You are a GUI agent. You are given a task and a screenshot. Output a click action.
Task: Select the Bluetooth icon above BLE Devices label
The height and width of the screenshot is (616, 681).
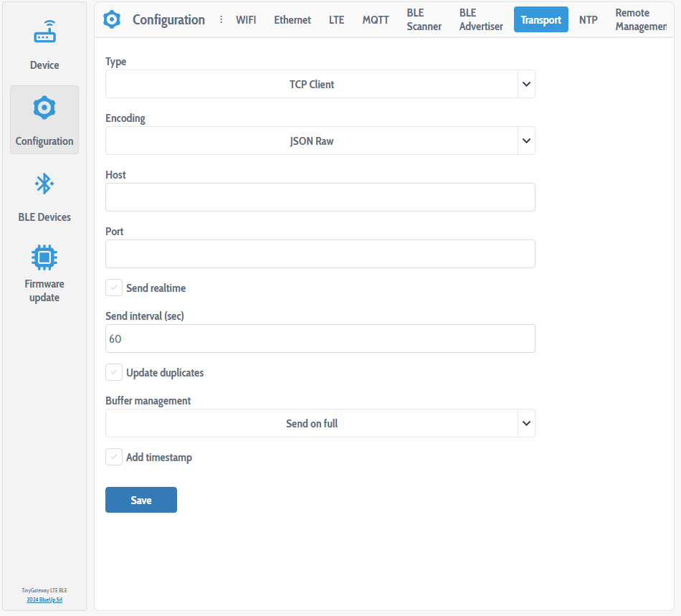coord(44,184)
